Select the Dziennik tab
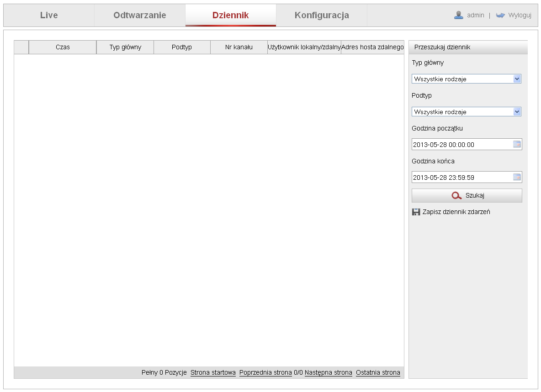This screenshot has height=392, width=541. [x=230, y=15]
